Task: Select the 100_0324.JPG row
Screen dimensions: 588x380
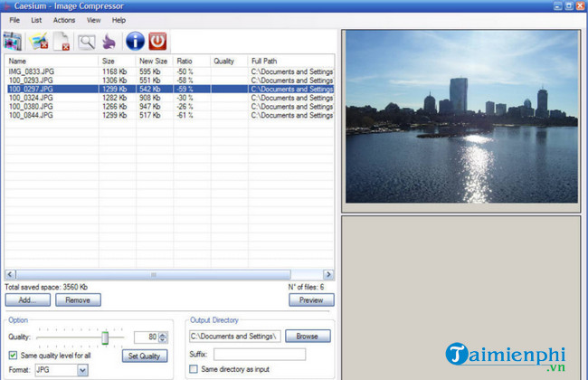Action: pos(170,98)
